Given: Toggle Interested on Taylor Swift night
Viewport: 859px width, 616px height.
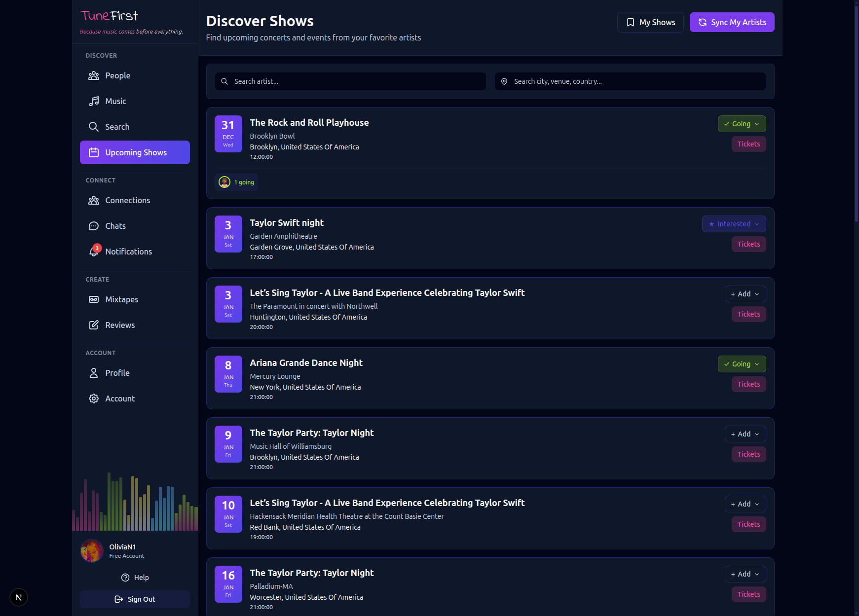Looking at the screenshot, I should click(730, 224).
